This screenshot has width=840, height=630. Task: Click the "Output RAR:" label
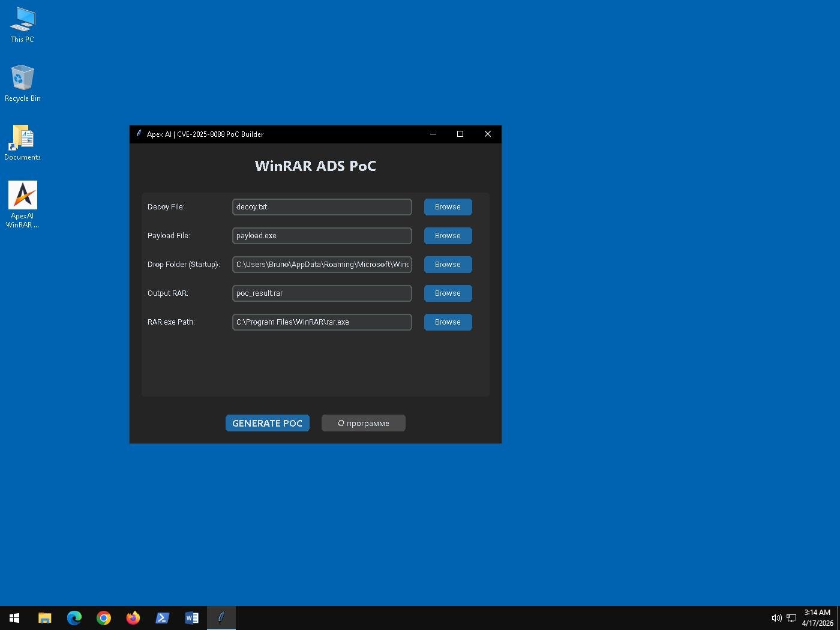(168, 293)
